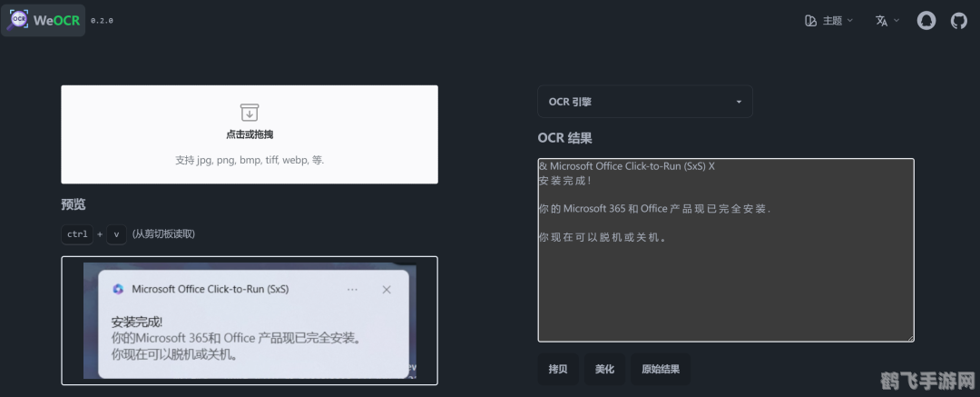Image resolution: width=980 pixels, height=397 pixels.
Task: Open the language translation dropdown
Action: click(x=887, y=21)
